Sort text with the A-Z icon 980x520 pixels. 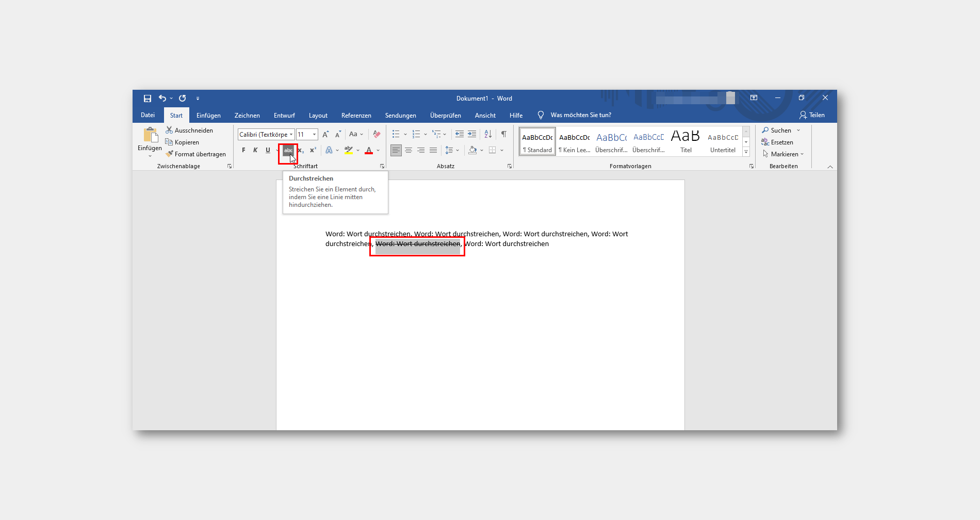pos(488,134)
